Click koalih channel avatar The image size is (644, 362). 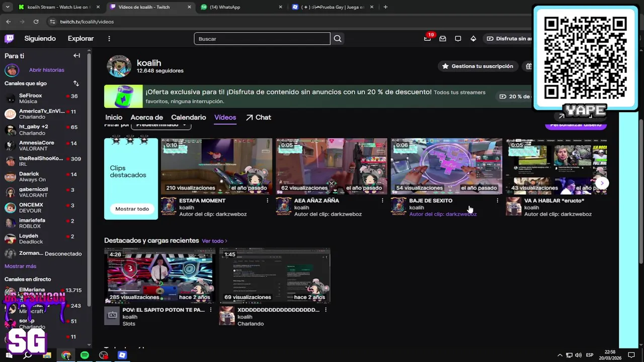click(x=119, y=66)
